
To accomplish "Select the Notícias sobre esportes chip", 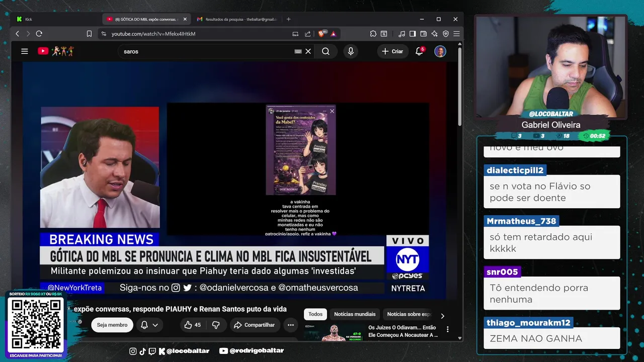I will point(409,314).
